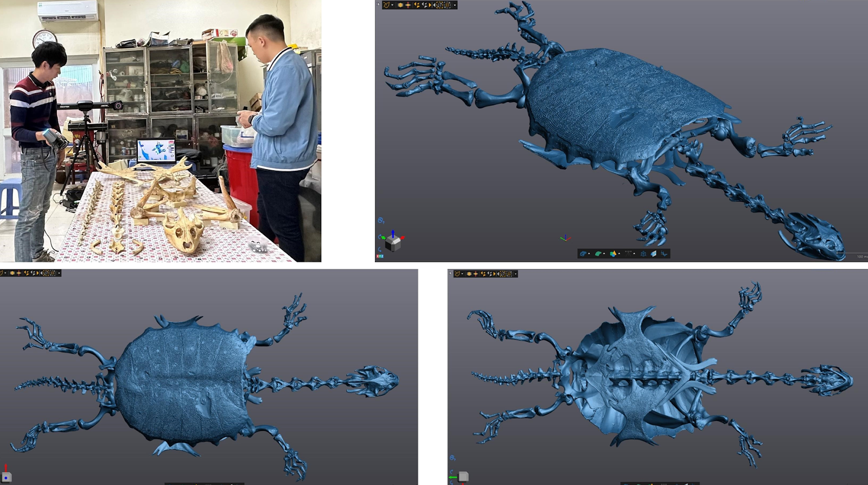Click the mouse help icon above the view cube
Screen dimensions: 868x485
381,220
